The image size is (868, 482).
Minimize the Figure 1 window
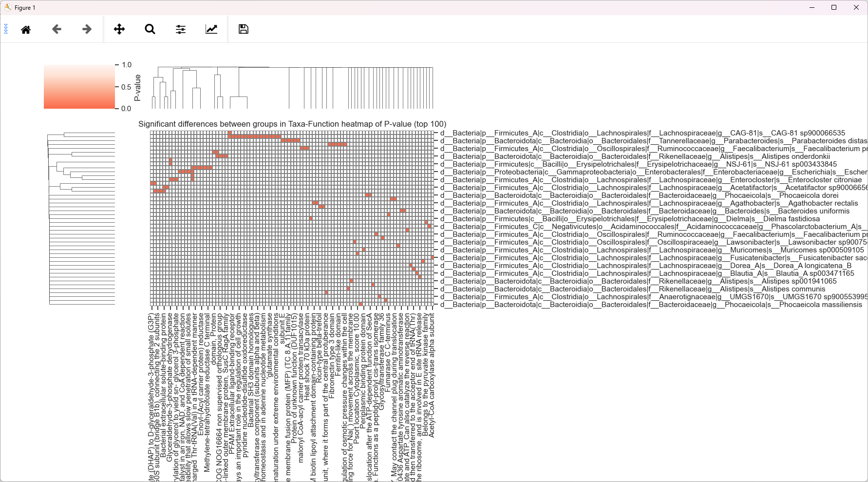[812, 7]
